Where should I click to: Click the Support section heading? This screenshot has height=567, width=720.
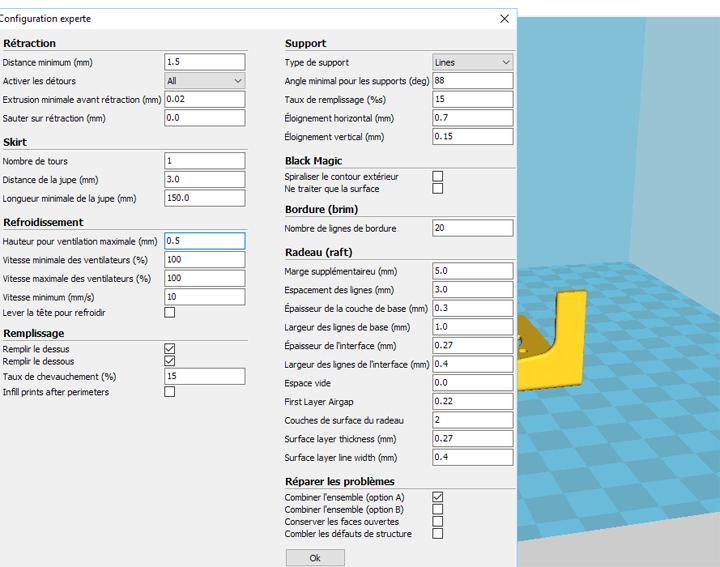[x=305, y=43]
